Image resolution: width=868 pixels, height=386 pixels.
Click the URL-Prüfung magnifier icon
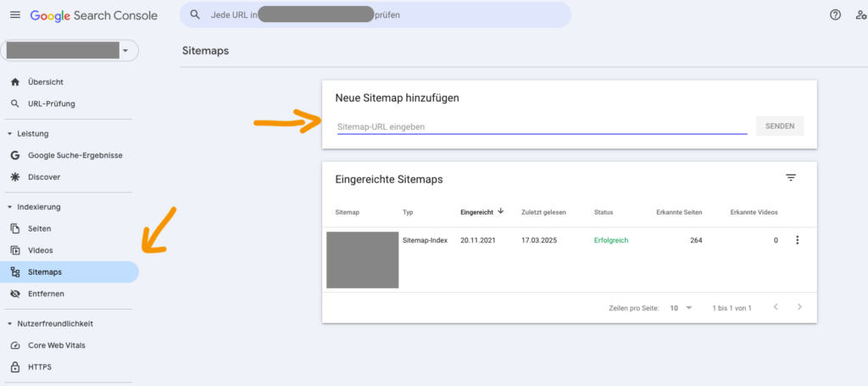tap(15, 103)
